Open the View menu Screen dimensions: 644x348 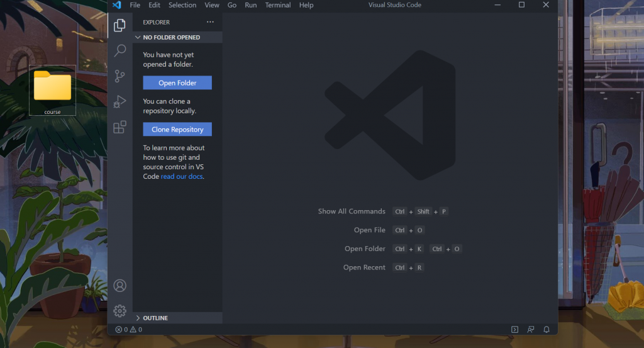click(x=212, y=5)
